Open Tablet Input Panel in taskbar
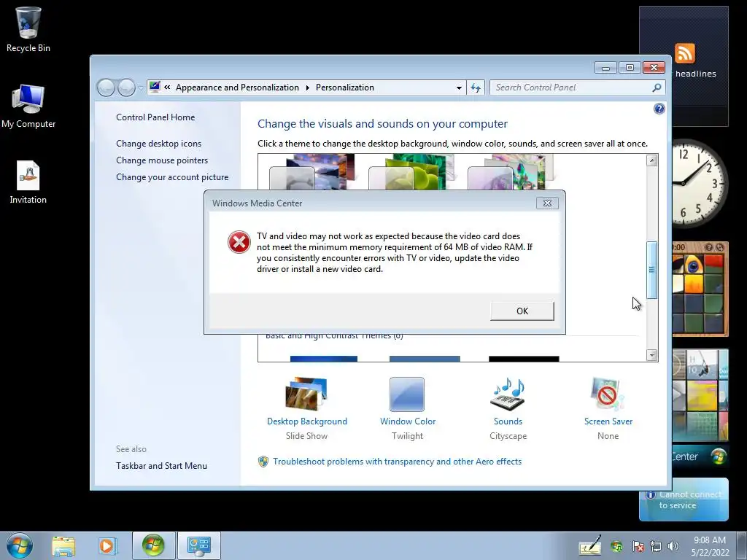This screenshot has height=560, width=747. tap(590, 547)
